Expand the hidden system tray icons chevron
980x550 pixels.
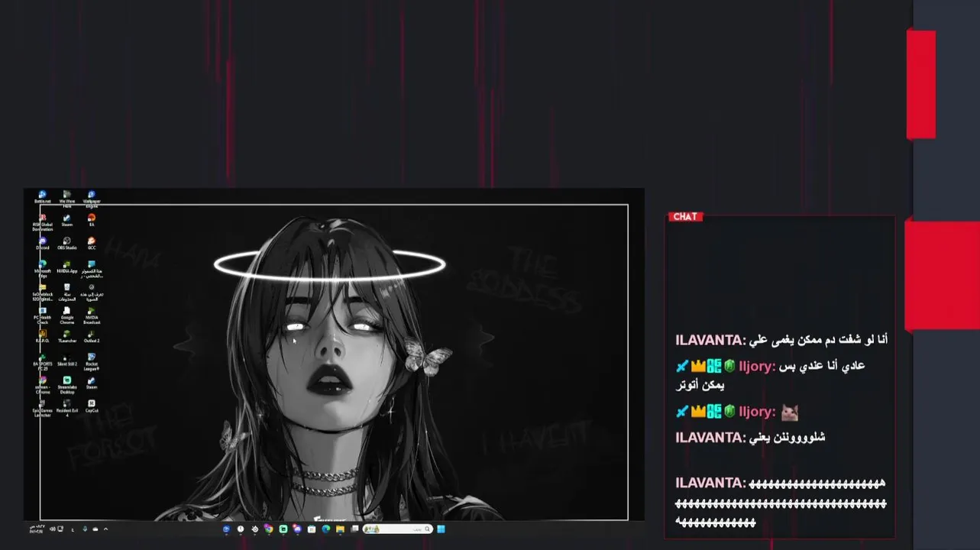coord(105,529)
